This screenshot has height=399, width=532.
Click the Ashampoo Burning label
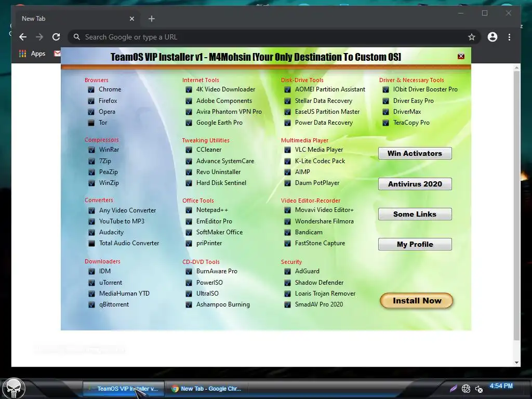tap(223, 304)
